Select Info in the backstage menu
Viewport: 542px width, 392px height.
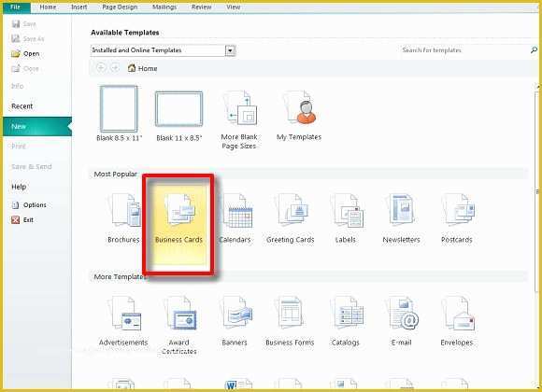[x=18, y=86]
